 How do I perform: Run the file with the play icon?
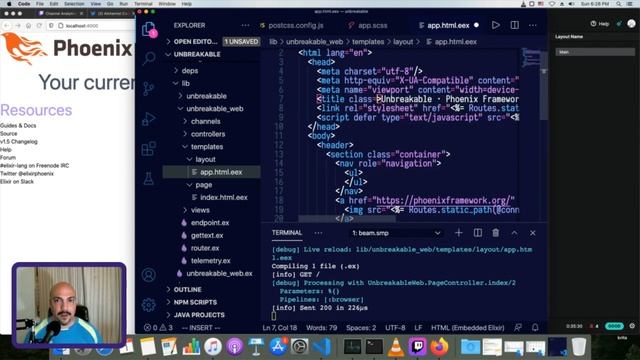pos(496,25)
